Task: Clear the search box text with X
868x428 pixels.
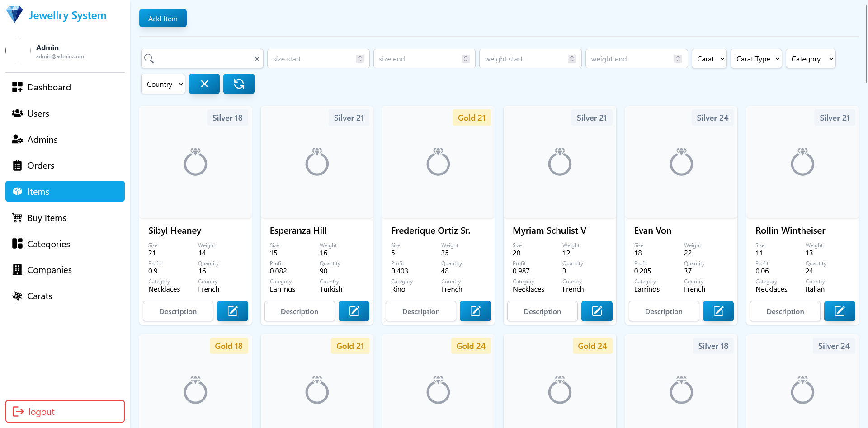Action: point(257,59)
